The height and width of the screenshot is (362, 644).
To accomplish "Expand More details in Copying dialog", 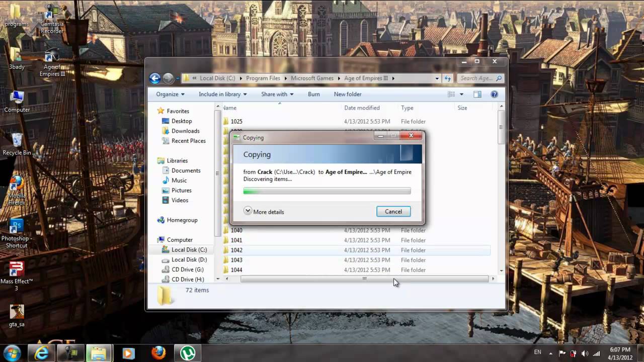I will (264, 212).
